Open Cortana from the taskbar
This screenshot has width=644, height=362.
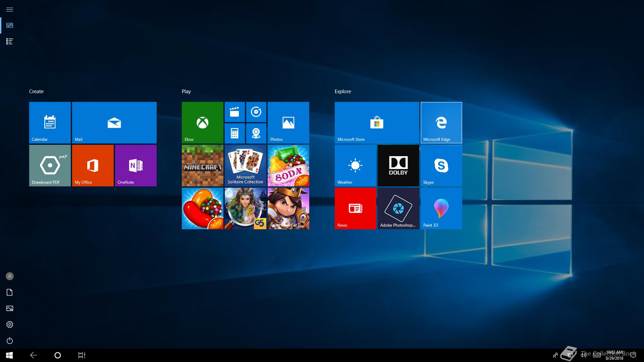pos(58,355)
